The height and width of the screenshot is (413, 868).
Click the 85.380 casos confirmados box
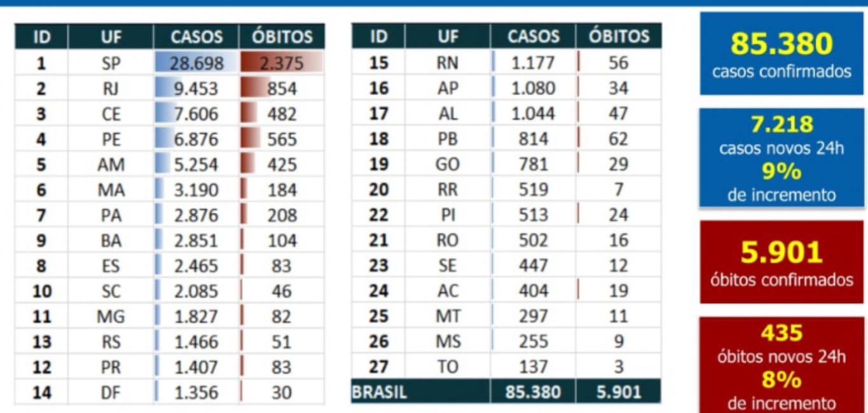point(782,54)
